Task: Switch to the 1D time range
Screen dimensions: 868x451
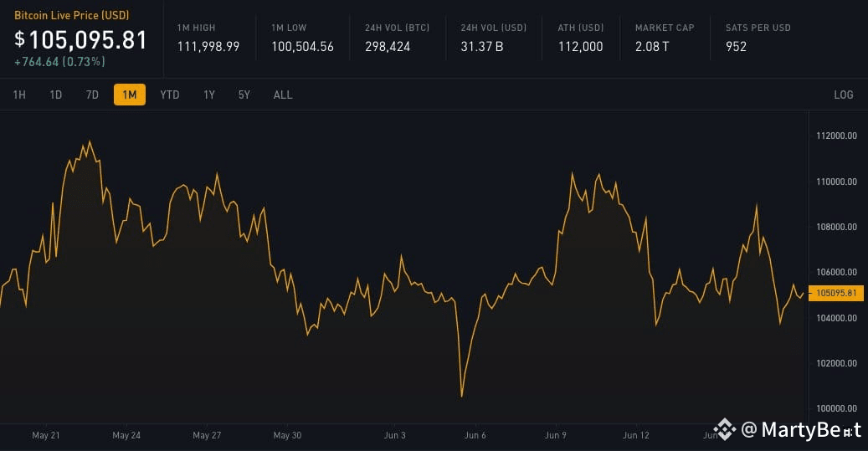Action: pos(56,95)
